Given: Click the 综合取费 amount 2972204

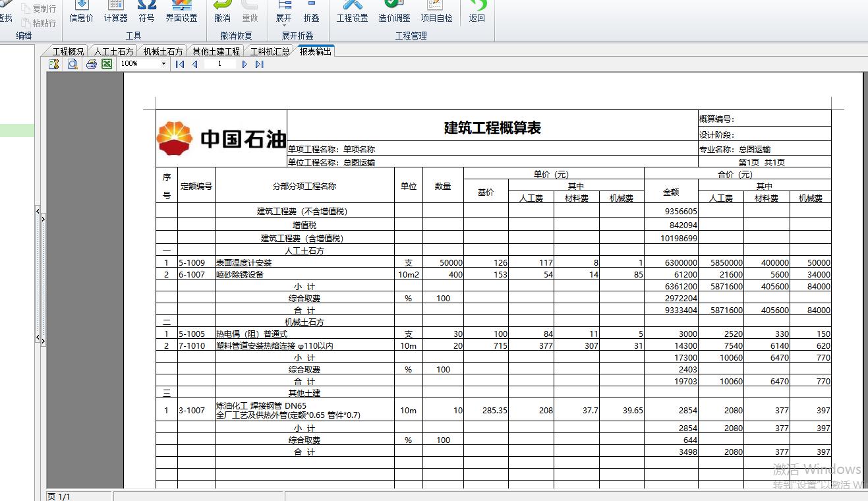Looking at the screenshot, I should (x=681, y=298).
